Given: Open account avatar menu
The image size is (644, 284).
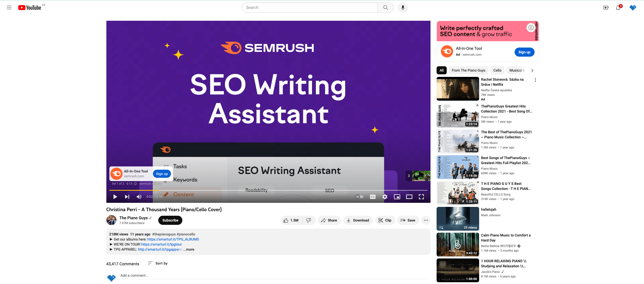Looking at the screenshot, I should pyautogui.click(x=633, y=8).
